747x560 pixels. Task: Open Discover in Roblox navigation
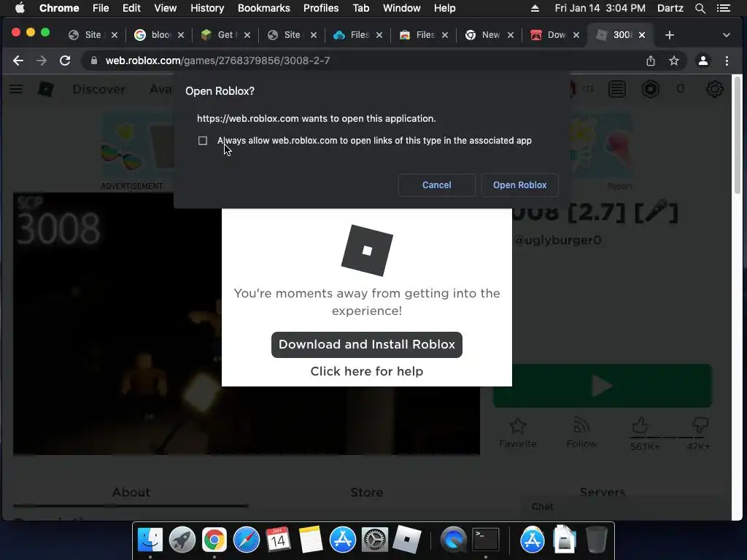pyautogui.click(x=98, y=89)
